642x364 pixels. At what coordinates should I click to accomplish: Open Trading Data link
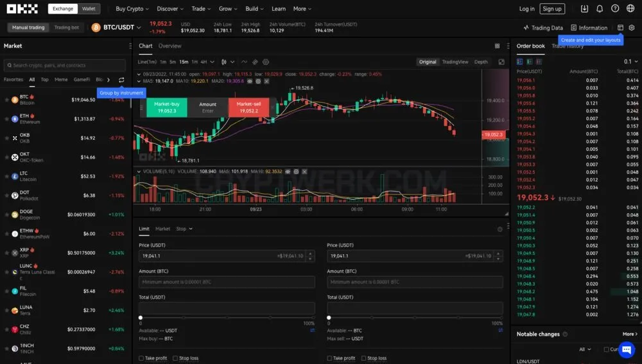click(x=543, y=28)
